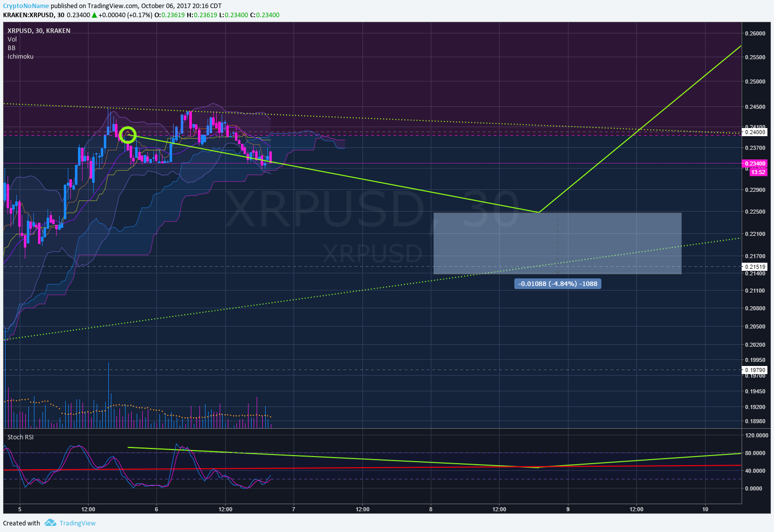The height and width of the screenshot is (532, 774).
Task: Click the -0.01088 (-4.84%) measurement label
Action: (558, 283)
